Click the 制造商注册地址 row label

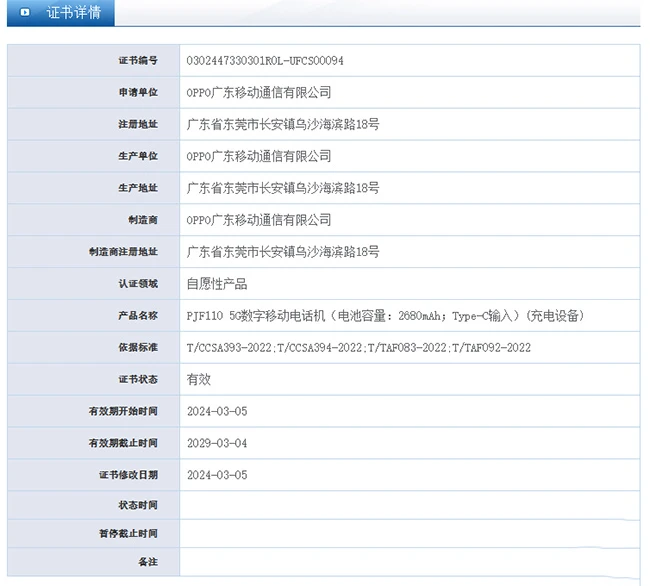point(123,252)
